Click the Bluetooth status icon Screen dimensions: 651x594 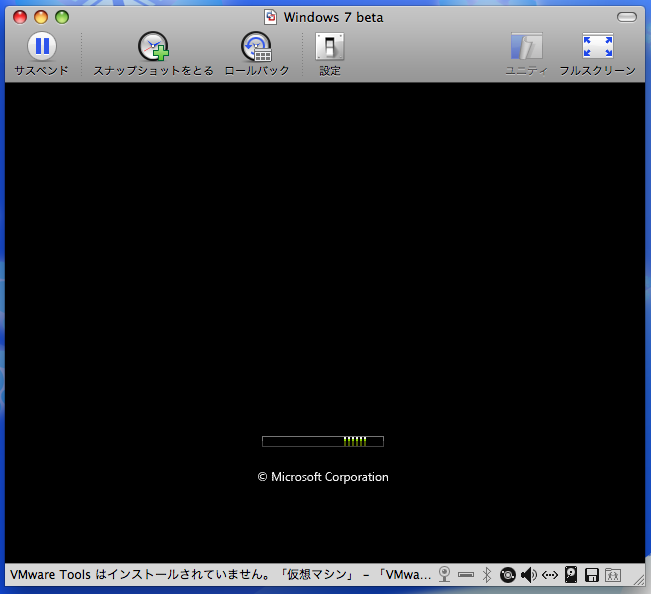pos(487,575)
